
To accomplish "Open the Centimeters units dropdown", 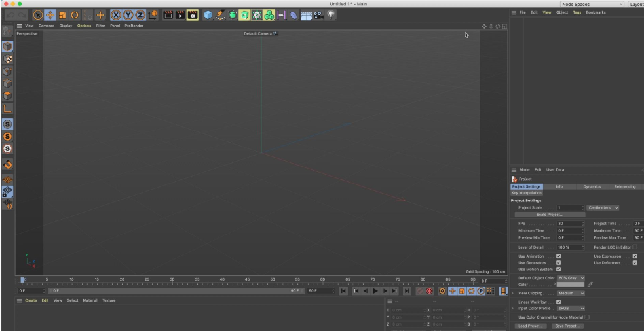I will pos(603,208).
